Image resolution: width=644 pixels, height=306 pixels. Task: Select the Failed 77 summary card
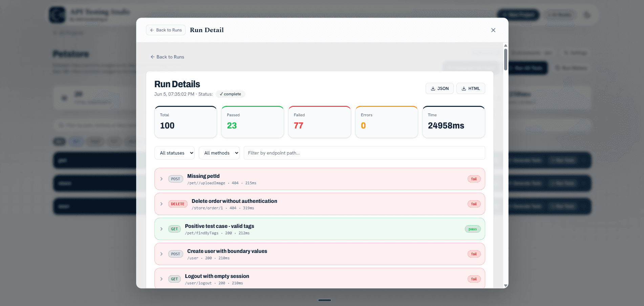click(x=320, y=122)
